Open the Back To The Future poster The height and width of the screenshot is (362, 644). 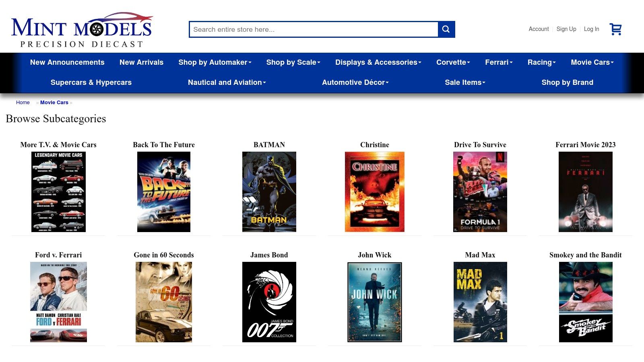164,192
